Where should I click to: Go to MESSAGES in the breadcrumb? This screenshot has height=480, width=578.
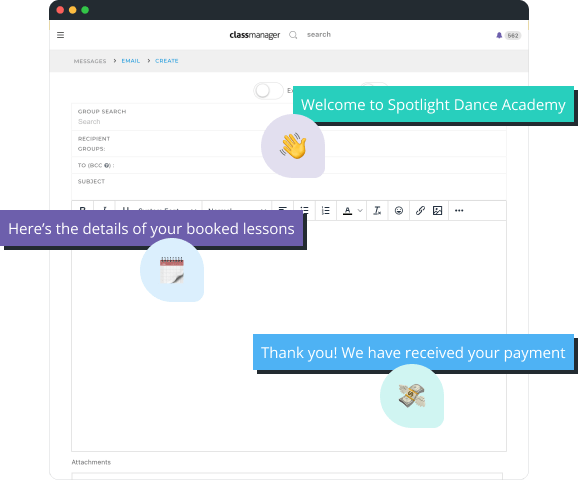point(90,61)
